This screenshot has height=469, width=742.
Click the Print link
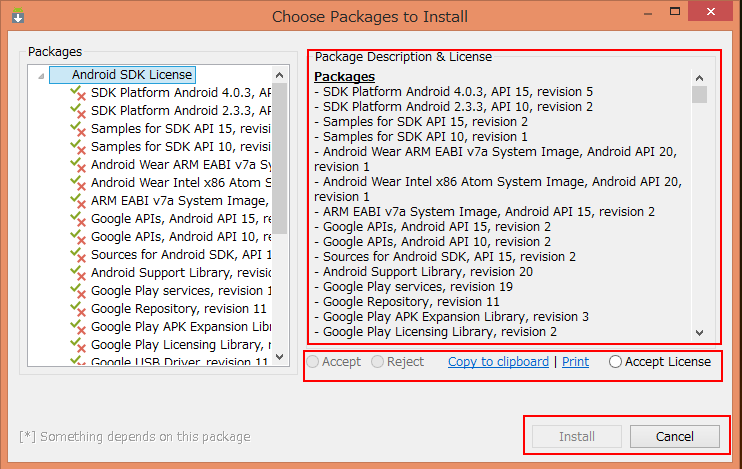(x=575, y=362)
